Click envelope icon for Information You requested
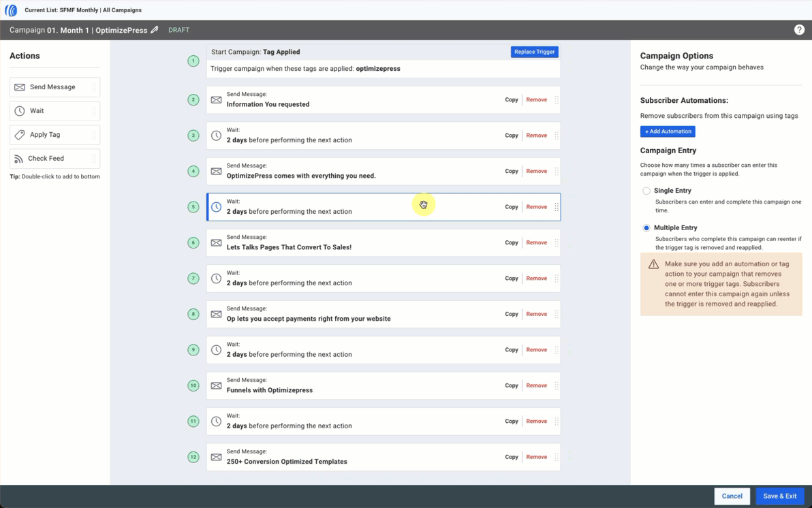 [217, 99]
